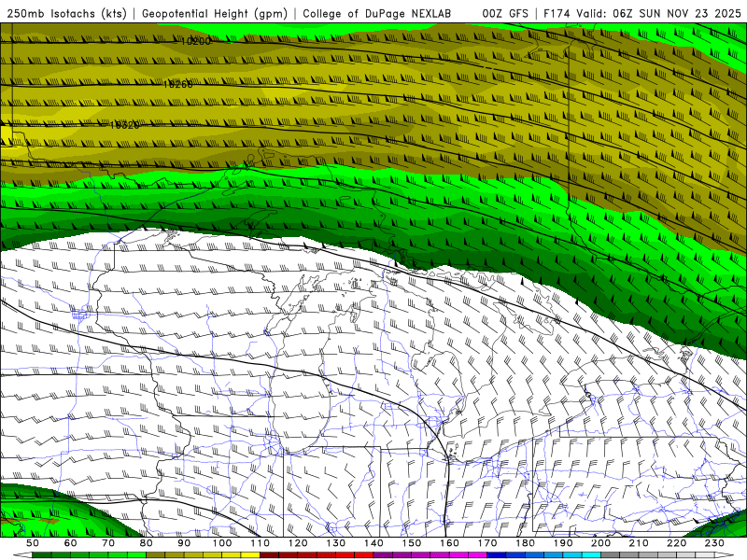Click the 230 knot legend value

pyautogui.click(x=714, y=543)
